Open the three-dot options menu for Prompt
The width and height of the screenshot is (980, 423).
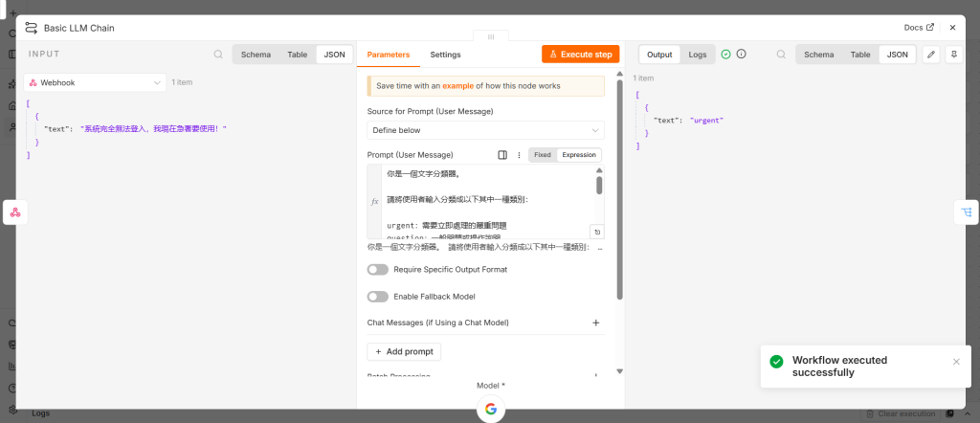[519, 155]
